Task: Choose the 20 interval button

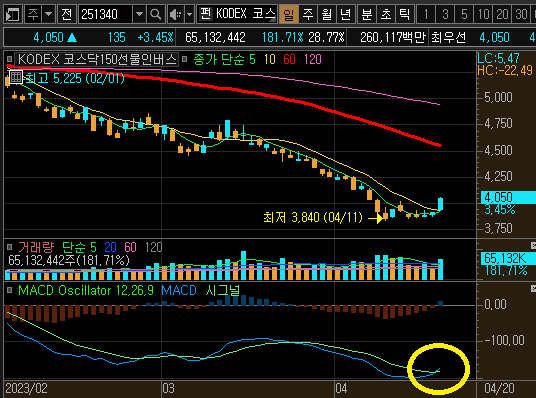Action: coord(502,14)
